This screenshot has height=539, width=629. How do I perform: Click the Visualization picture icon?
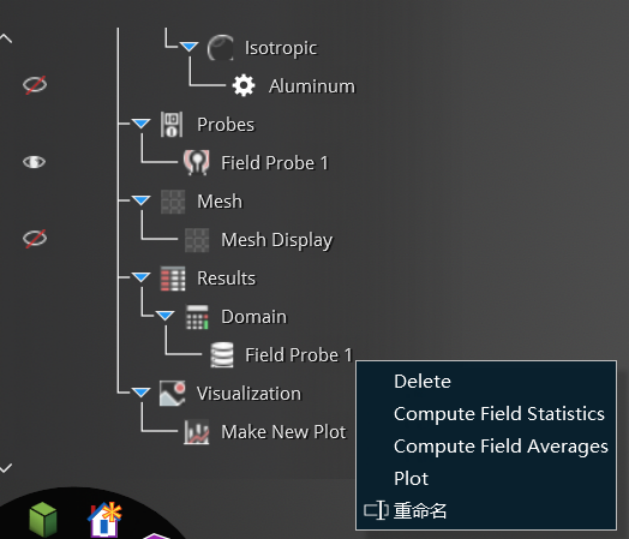pos(172,393)
